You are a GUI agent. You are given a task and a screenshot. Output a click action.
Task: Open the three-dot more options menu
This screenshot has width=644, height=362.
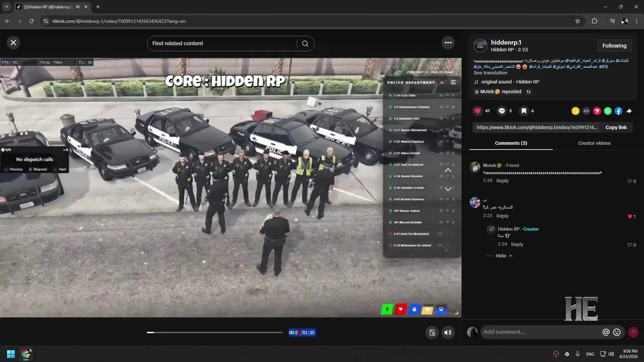point(448,43)
